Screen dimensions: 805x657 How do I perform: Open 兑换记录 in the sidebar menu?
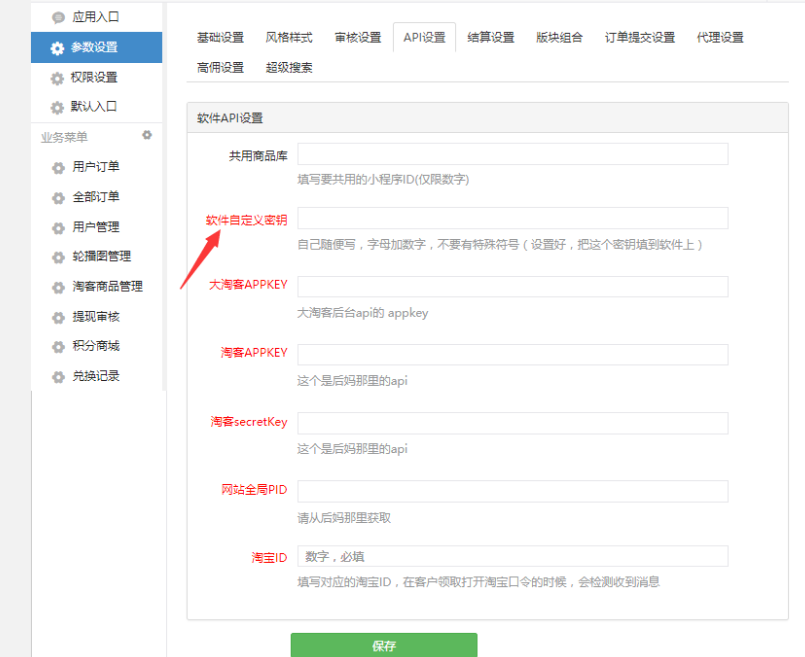(x=96, y=376)
